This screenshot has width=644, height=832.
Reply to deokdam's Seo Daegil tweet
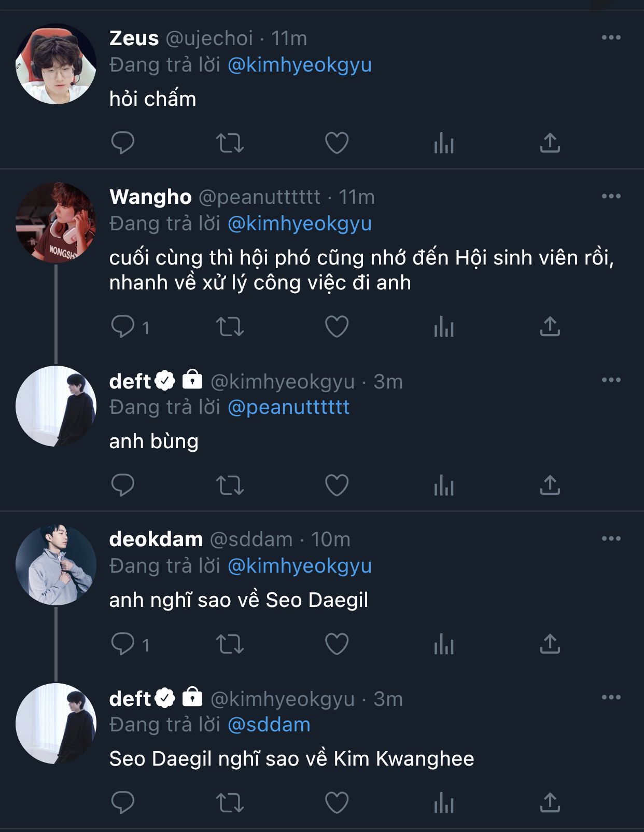[x=123, y=644]
